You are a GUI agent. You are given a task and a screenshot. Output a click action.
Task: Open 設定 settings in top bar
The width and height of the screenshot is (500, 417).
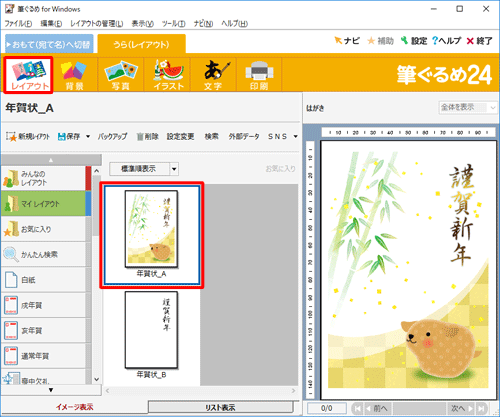click(414, 41)
